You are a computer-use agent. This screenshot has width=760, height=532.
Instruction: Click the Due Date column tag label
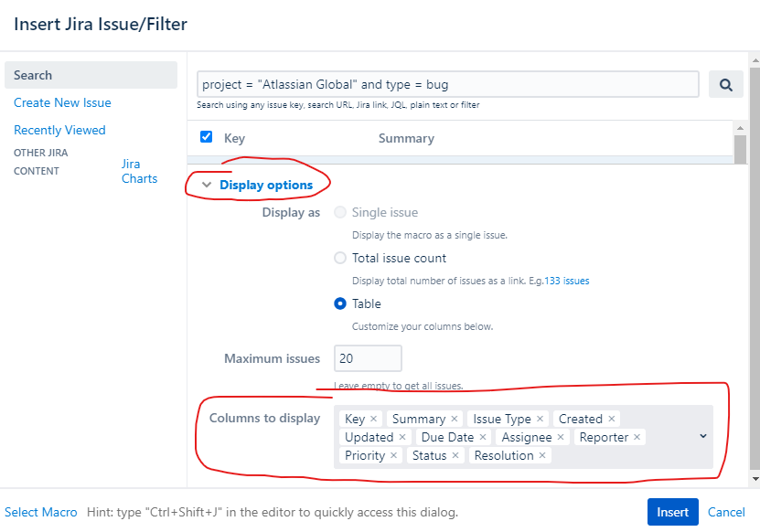pos(447,437)
